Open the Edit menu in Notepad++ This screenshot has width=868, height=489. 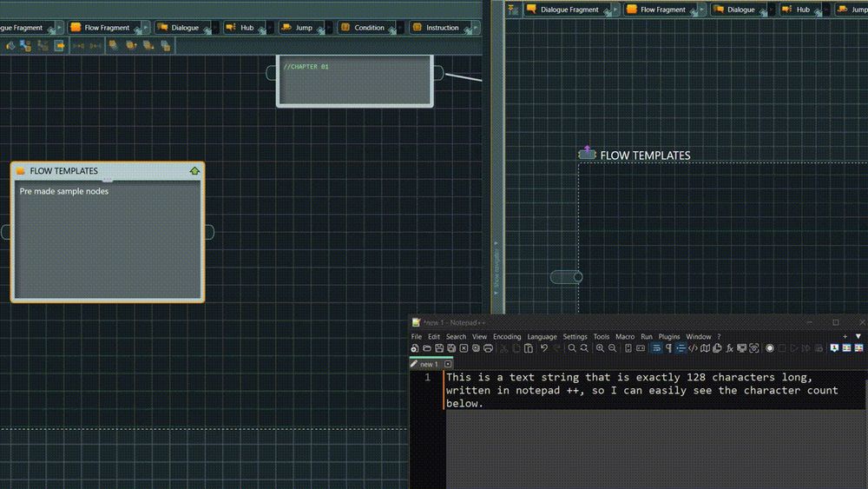(434, 337)
